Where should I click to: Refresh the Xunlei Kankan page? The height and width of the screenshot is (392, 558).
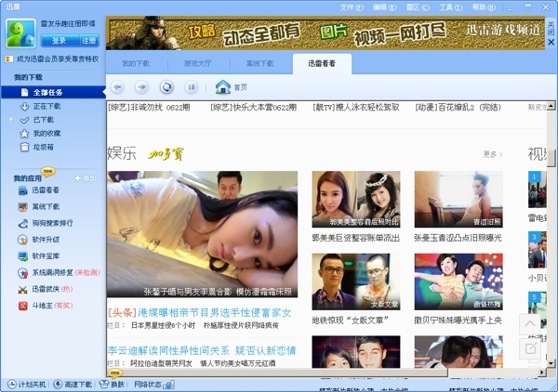(166, 87)
